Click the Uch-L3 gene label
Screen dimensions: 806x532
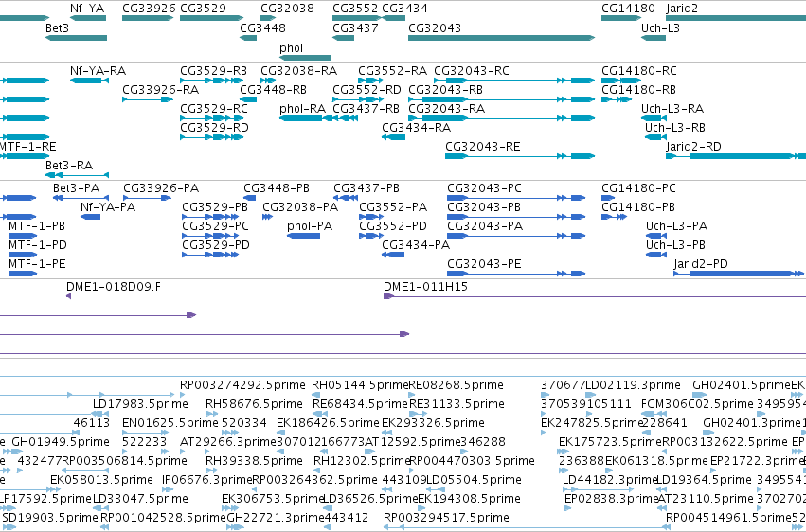tap(660, 27)
